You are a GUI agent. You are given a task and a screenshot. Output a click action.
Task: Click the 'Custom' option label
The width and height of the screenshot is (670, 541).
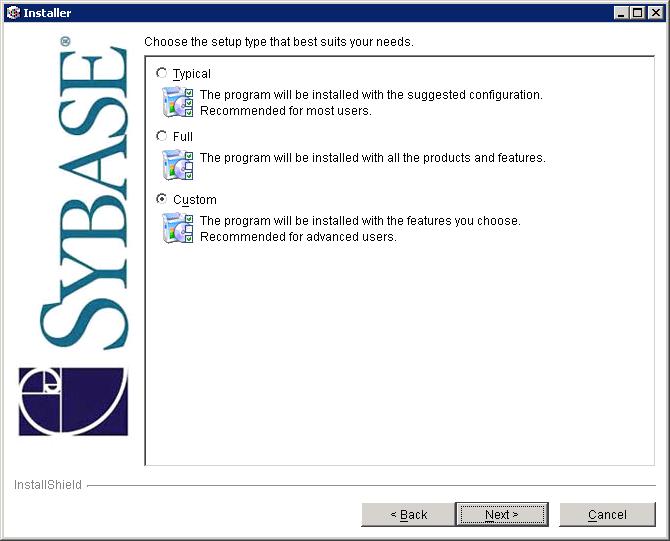(195, 200)
